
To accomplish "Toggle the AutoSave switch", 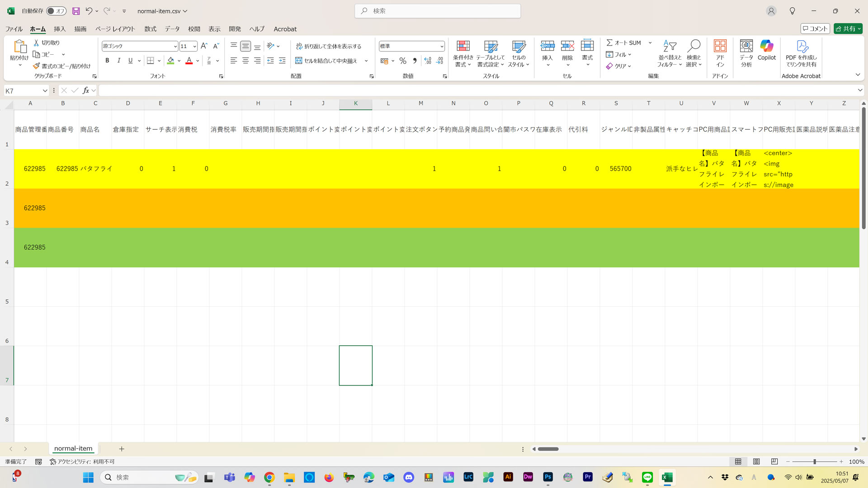I will (57, 11).
